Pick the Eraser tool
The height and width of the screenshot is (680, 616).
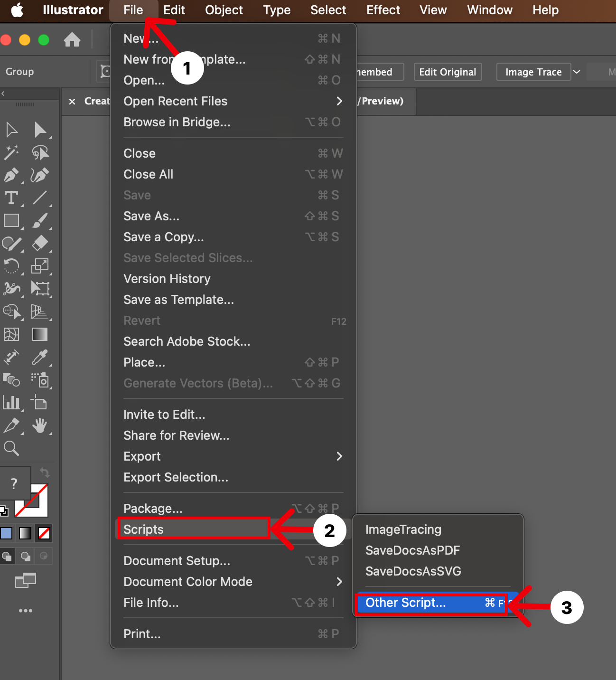click(40, 243)
